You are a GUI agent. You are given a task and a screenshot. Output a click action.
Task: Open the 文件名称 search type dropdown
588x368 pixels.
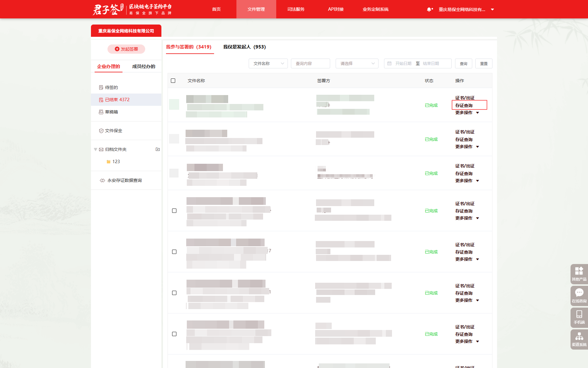pyautogui.click(x=268, y=63)
